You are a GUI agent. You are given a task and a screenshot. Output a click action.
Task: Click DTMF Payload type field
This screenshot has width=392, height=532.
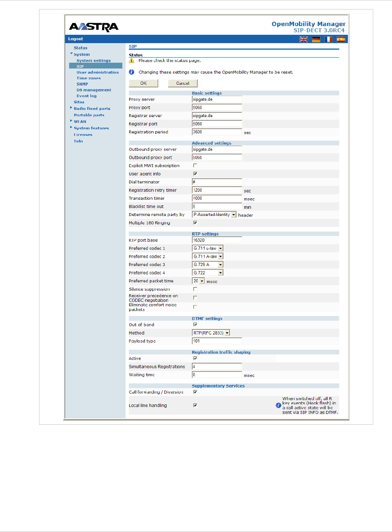pos(217,341)
